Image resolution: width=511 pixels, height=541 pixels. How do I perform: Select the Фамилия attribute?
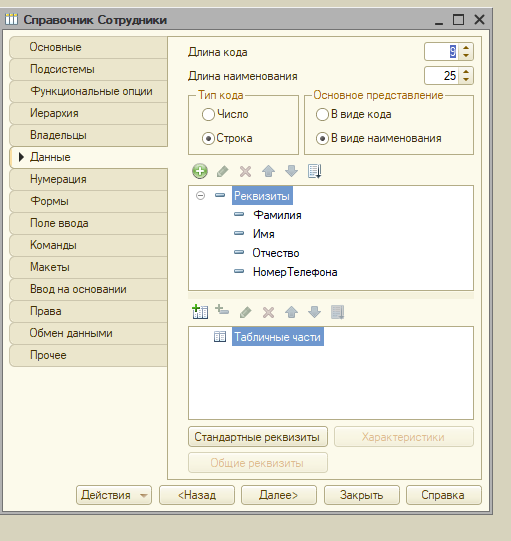[x=277, y=215]
